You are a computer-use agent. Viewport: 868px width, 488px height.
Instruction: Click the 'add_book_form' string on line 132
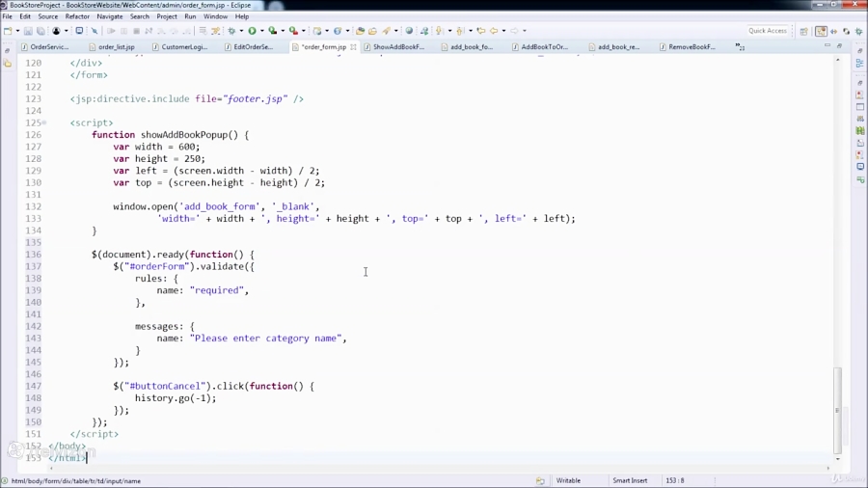(x=220, y=206)
